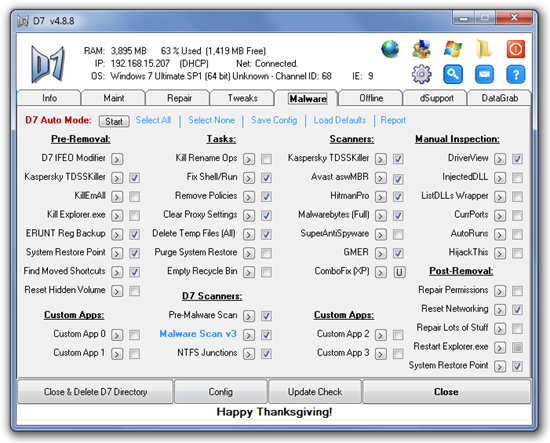Run ComboFix (XP) arrow button
550x443 pixels.
[x=381, y=272]
